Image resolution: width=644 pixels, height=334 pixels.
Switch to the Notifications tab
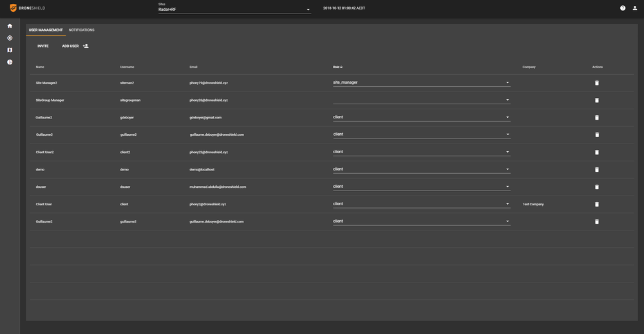point(82,30)
